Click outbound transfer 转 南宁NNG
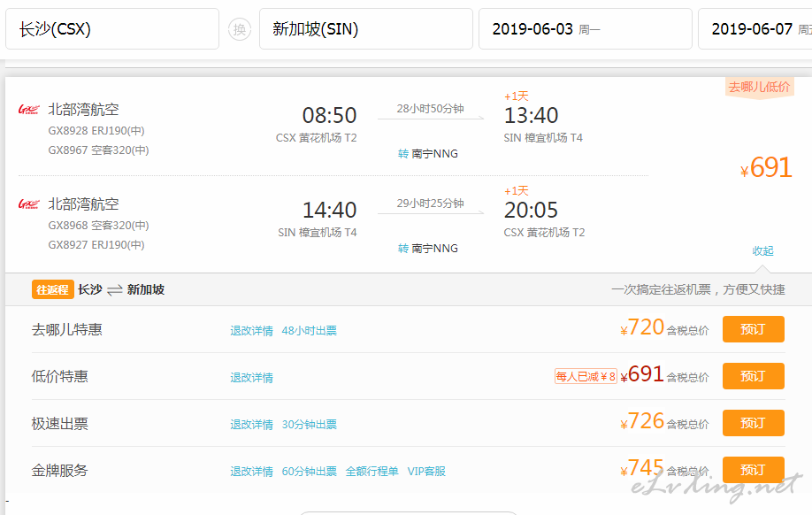This screenshot has width=812, height=515. 428,154
